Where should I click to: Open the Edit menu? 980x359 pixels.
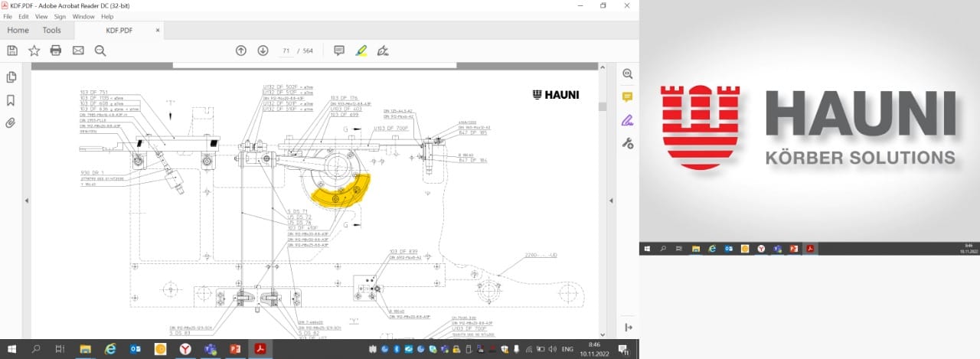click(x=24, y=16)
